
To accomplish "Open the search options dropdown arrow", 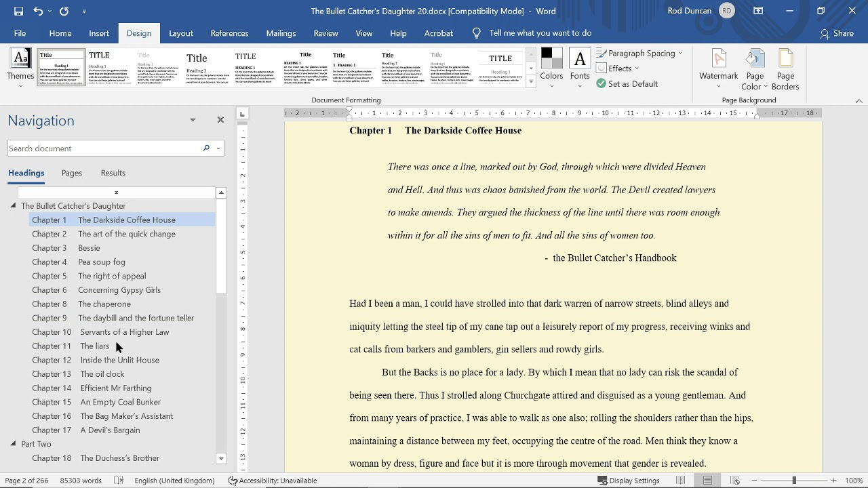I will click(218, 148).
